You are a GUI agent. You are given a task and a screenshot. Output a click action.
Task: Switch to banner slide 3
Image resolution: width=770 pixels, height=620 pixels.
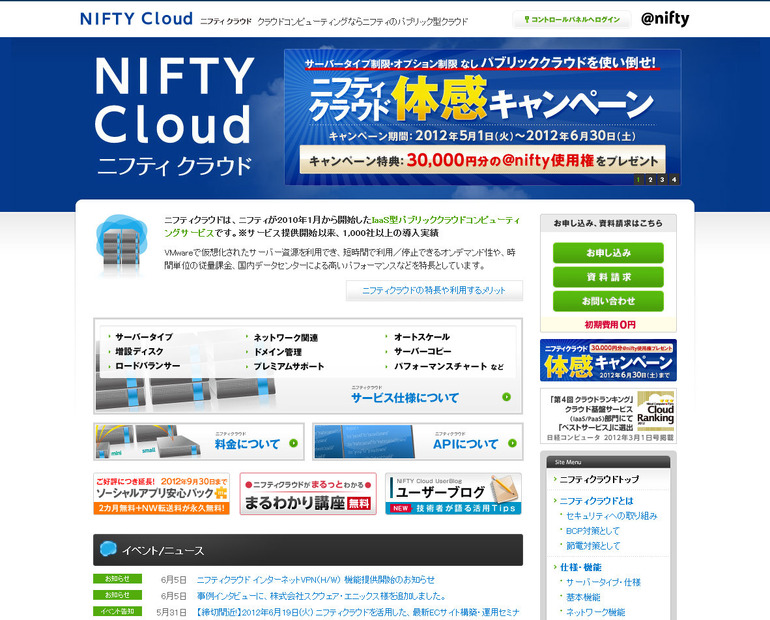click(662, 180)
